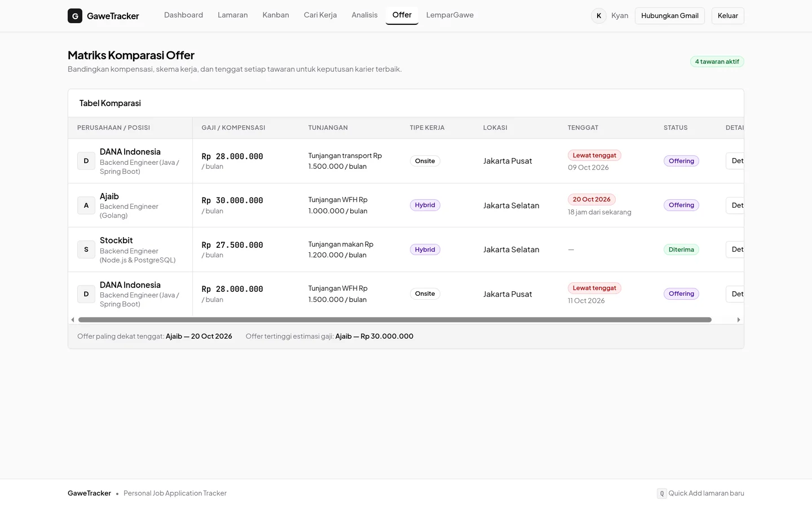
Task: Open detail for DANA Indonesia WFH offer
Action: point(735,294)
